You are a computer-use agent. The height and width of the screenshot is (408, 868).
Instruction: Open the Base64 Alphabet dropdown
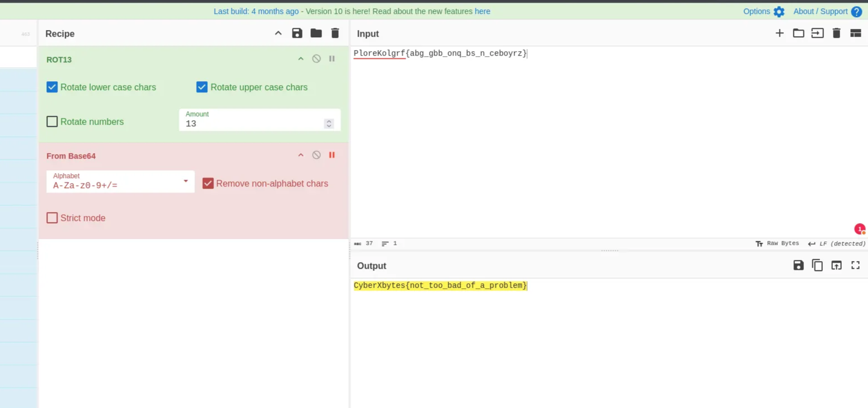click(x=186, y=181)
